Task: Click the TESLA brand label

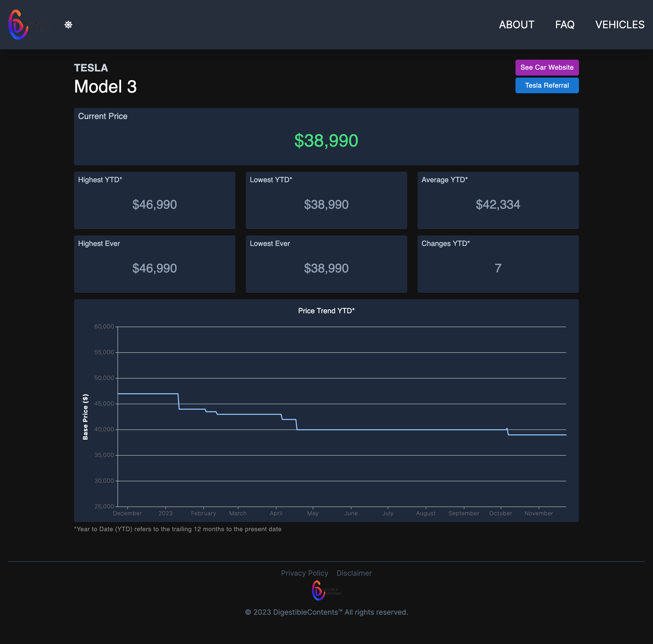Action: [91, 68]
